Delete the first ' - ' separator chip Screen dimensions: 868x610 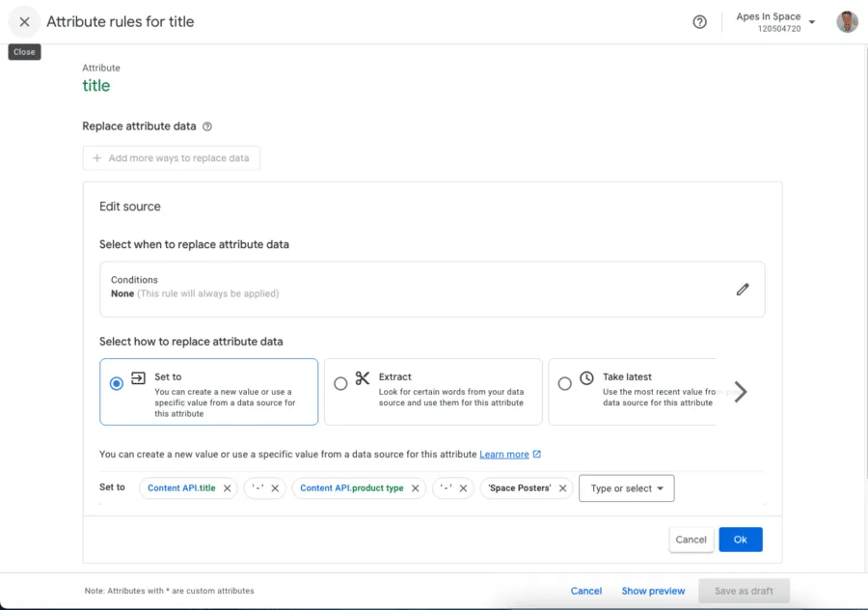coord(275,488)
